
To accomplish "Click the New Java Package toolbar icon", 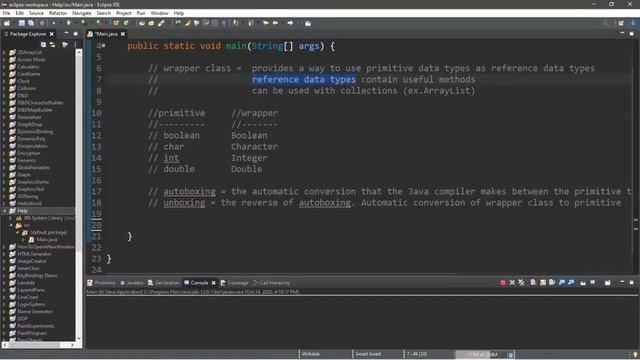I will click(x=116, y=23).
